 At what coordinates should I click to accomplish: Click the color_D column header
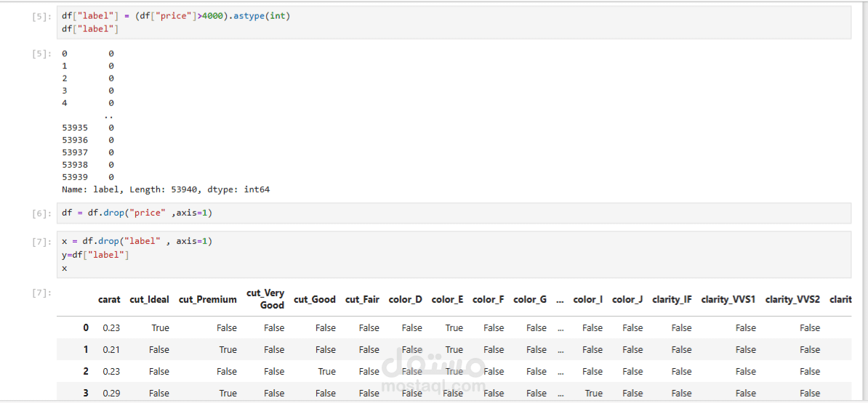pos(405,299)
